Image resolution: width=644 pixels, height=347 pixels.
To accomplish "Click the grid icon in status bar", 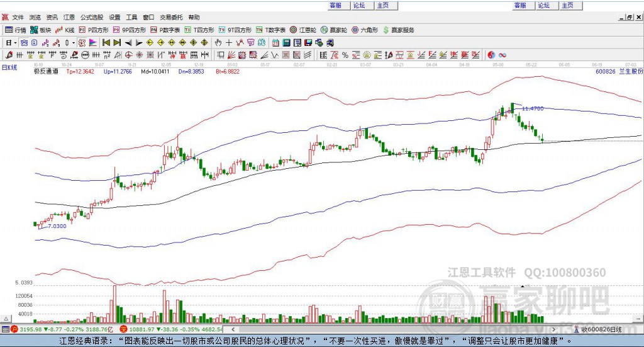I will (x=5, y=329).
